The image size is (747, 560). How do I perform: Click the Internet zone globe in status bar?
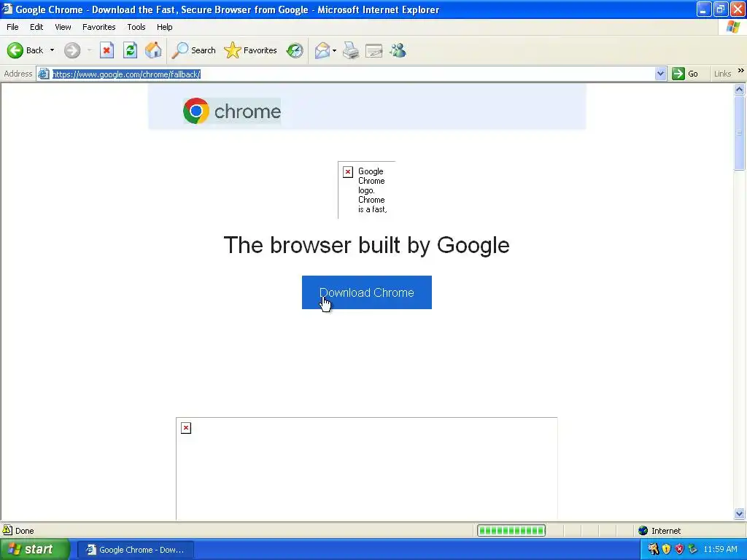643,531
